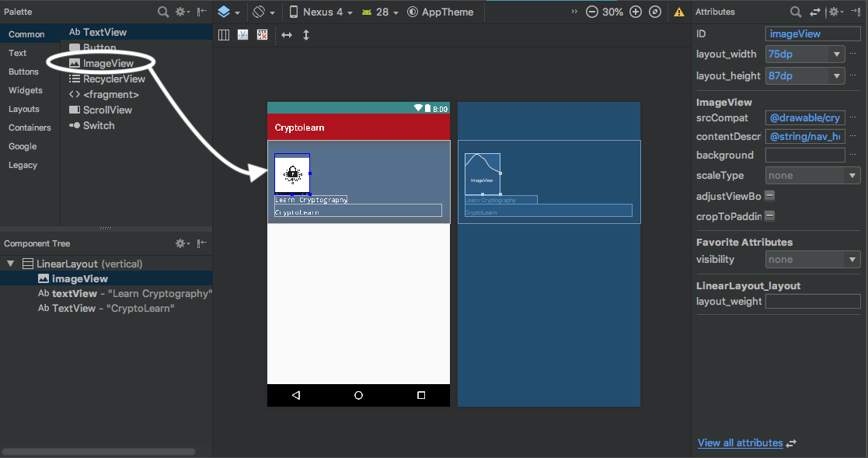Edit srcCompat drawable field

point(805,118)
